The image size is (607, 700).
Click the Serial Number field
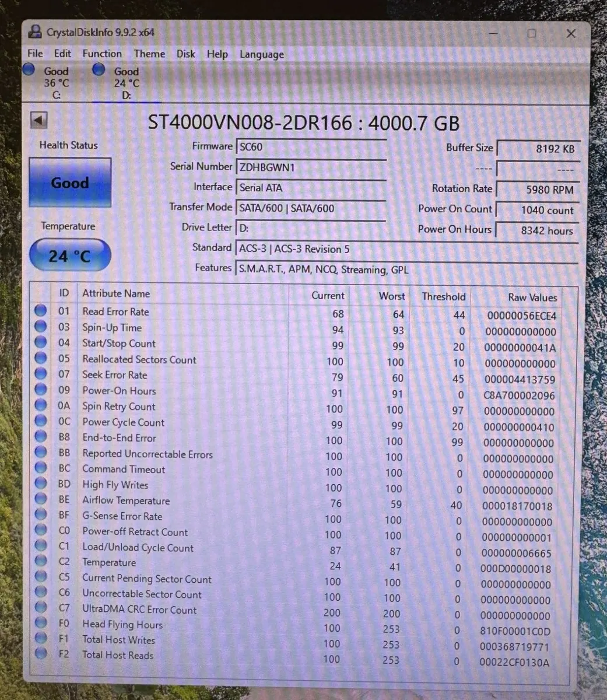(x=311, y=167)
